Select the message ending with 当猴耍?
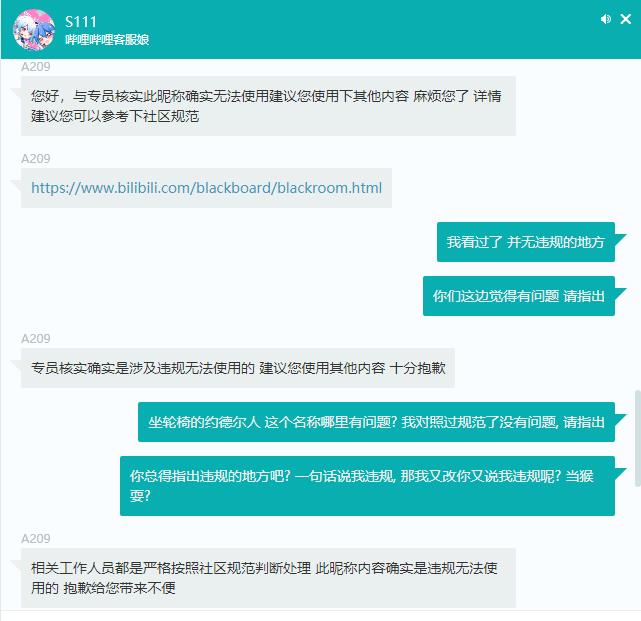 pyautogui.click(x=367, y=486)
